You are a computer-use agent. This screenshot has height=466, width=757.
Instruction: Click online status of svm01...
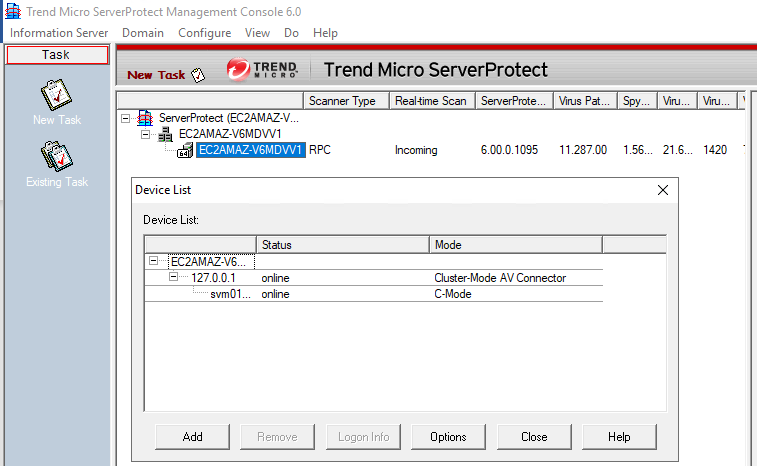point(275,294)
